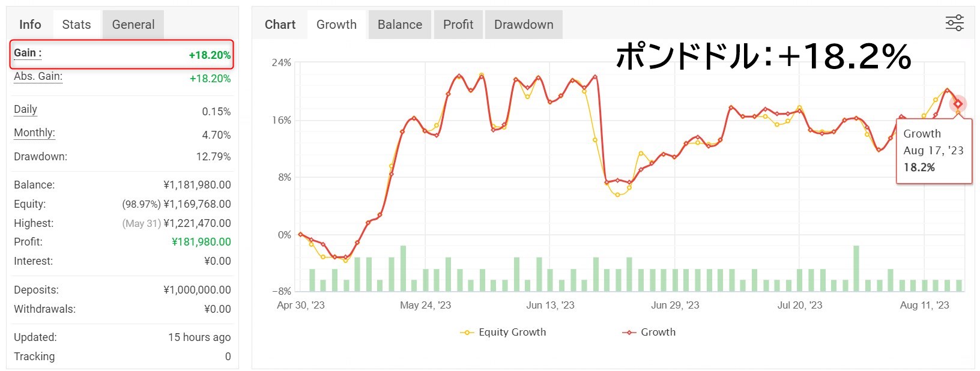Open the chart settings sliders icon
This screenshot has width=980, height=371.
pos(954,23)
